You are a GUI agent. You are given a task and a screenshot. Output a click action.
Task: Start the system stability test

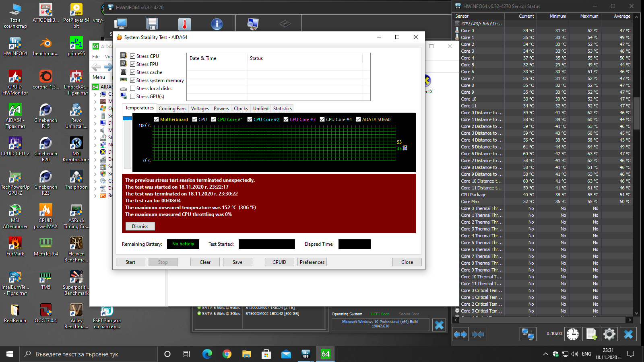tap(130, 262)
